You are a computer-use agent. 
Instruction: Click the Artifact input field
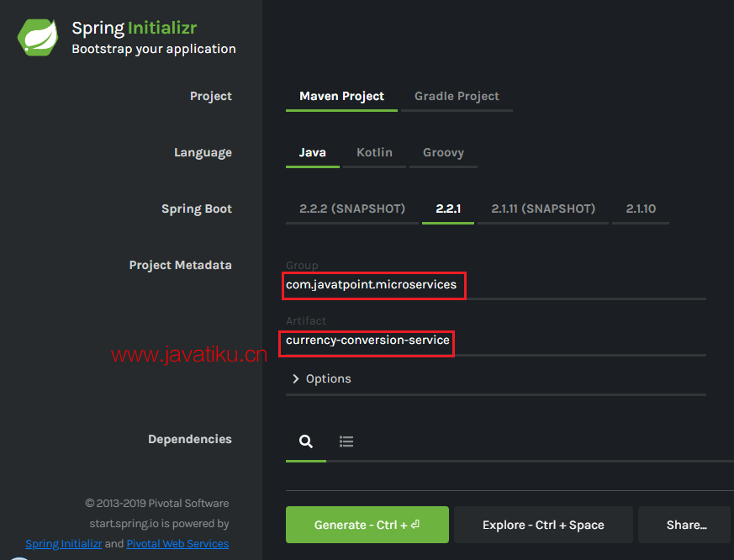click(x=496, y=341)
